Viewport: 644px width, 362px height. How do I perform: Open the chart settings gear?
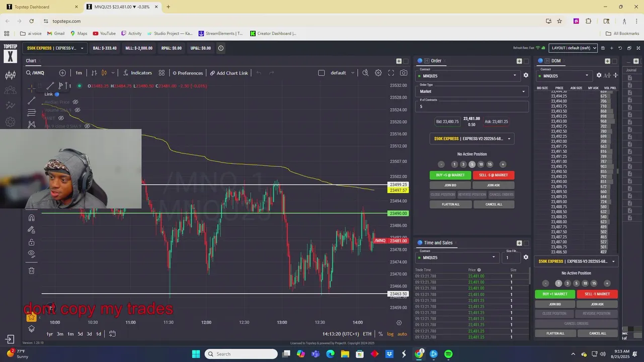pyautogui.click(x=378, y=73)
